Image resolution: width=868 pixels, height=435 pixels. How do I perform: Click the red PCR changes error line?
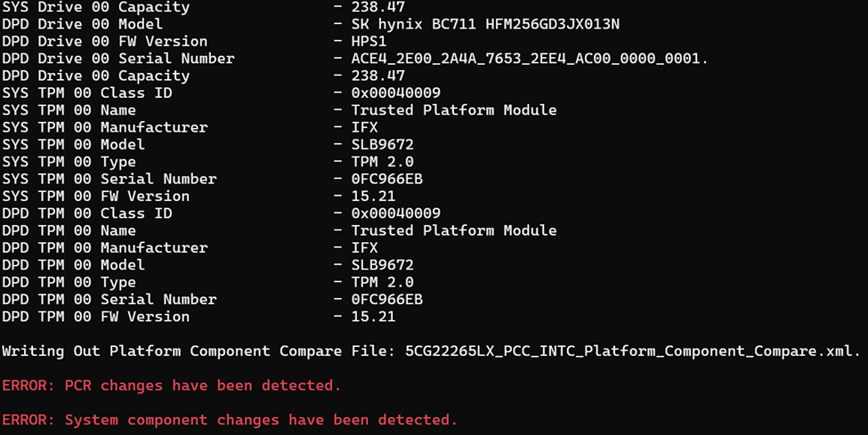[x=172, y=386]
